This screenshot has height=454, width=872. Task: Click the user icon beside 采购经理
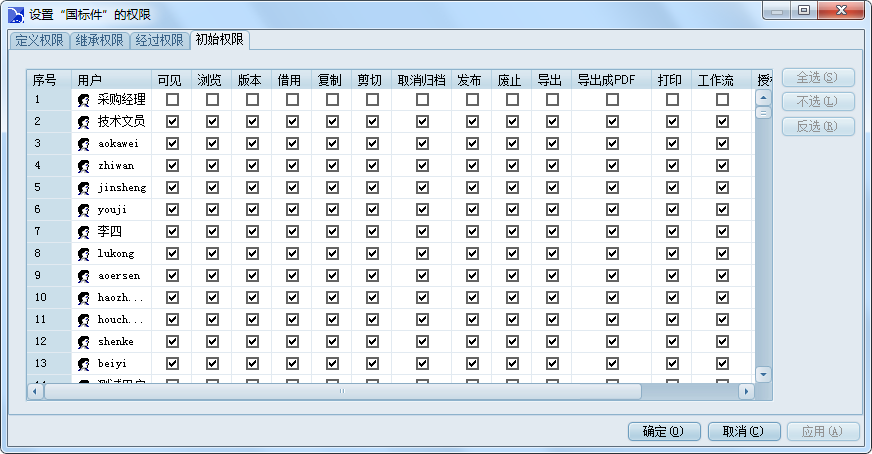coord(84,100)
